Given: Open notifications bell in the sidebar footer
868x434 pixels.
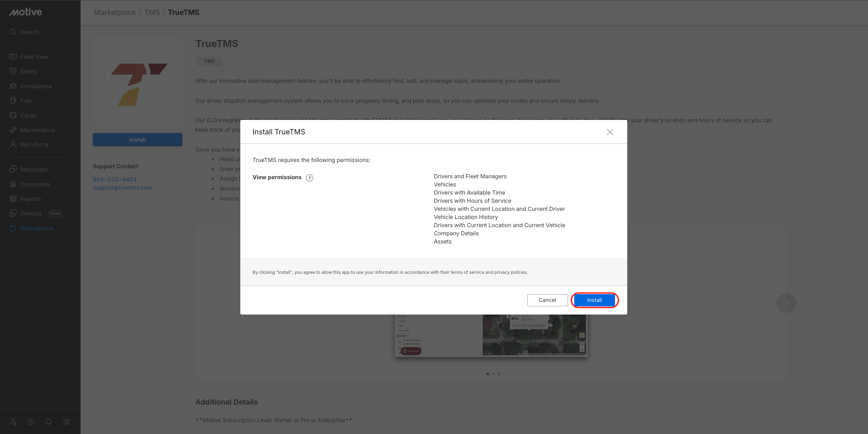Looking at the screenshot, I should (x=48, y=422).
